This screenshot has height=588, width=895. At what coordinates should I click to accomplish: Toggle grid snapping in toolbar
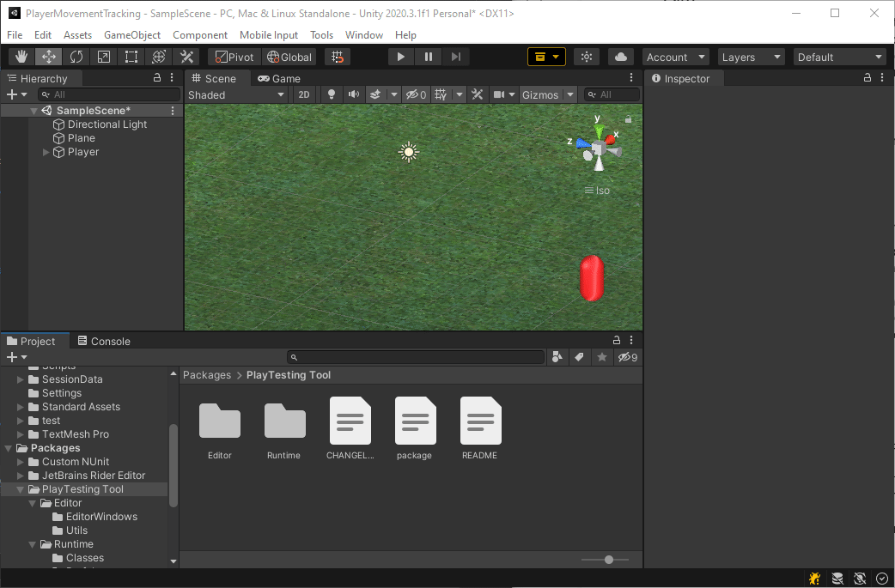(338, 57)
